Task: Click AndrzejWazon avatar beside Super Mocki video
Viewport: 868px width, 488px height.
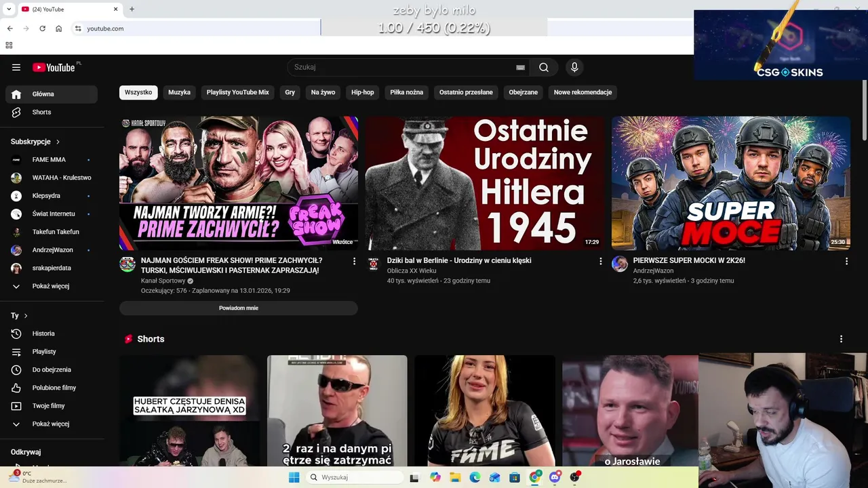Action: coord(620,264)
